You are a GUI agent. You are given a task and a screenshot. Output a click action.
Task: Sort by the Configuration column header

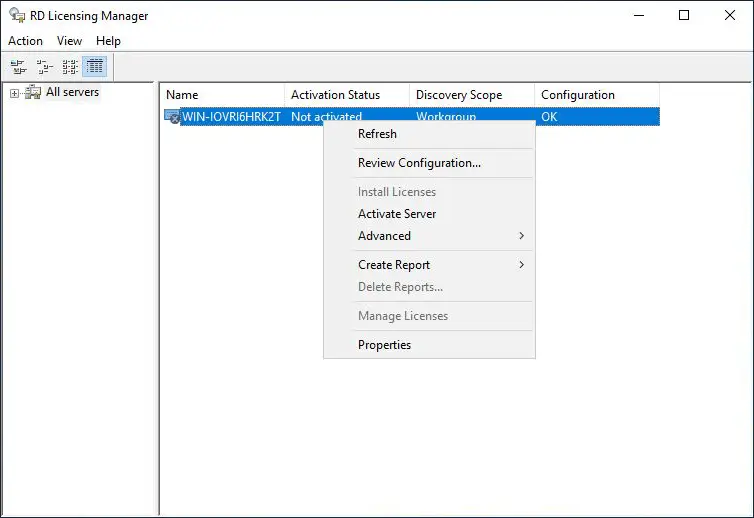tap(597, 95)
